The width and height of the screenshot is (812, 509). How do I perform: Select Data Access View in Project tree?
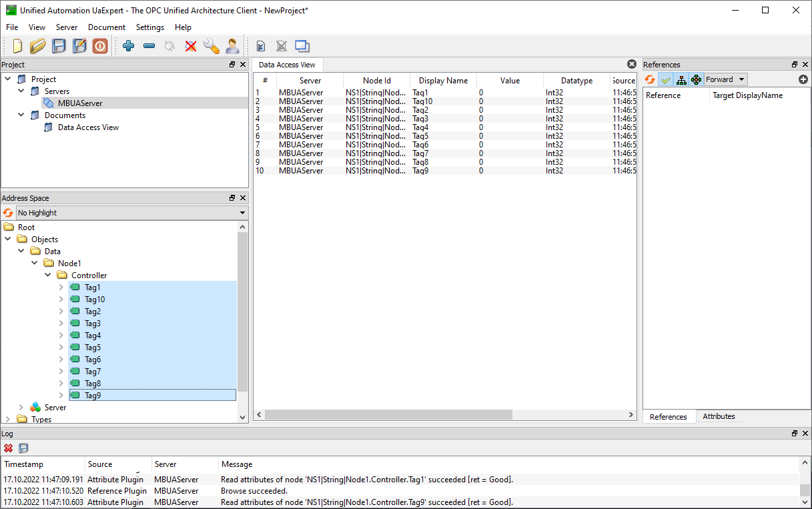coord(88,127)
